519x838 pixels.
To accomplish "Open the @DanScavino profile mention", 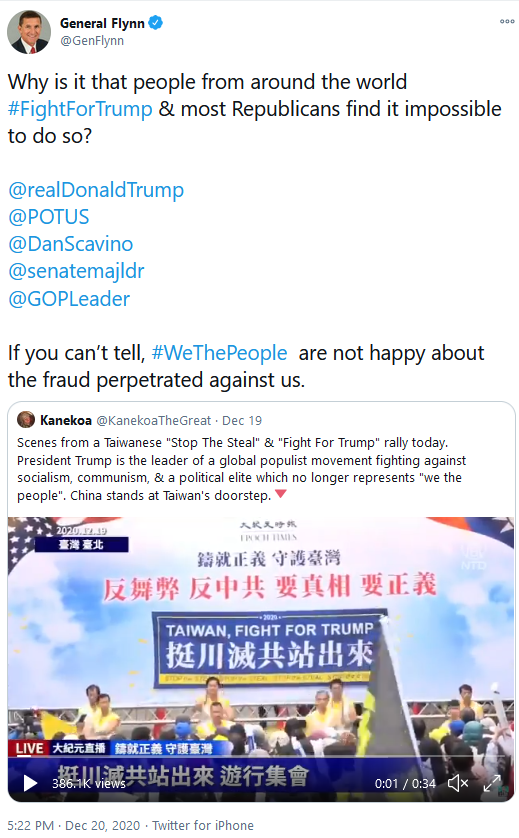I will (71, 244).
